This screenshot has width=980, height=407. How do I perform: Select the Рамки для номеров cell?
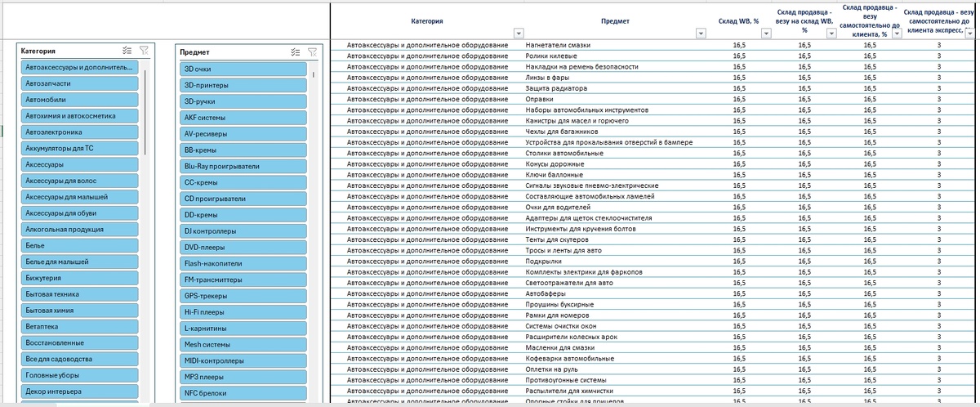(614, 315)
